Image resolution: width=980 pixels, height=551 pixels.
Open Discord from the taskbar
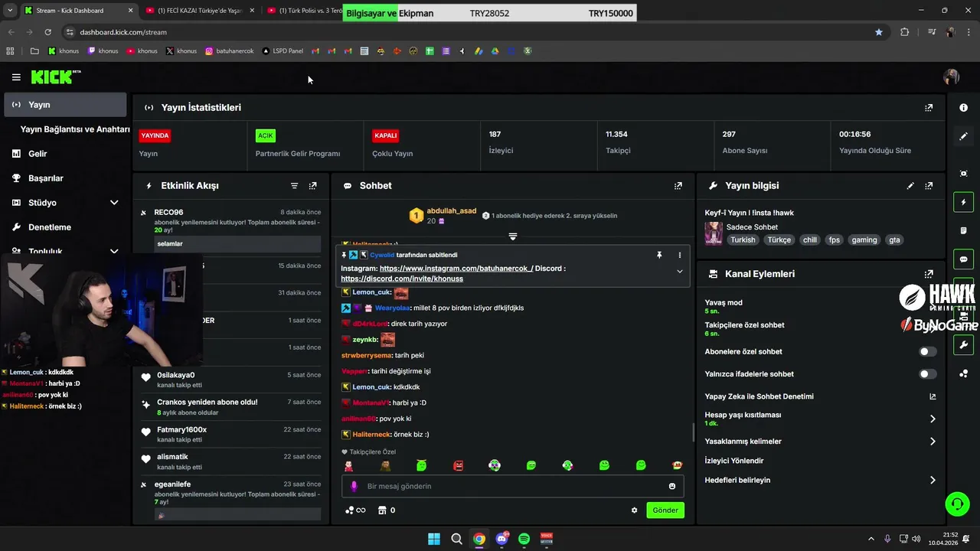tap(502, 539)
